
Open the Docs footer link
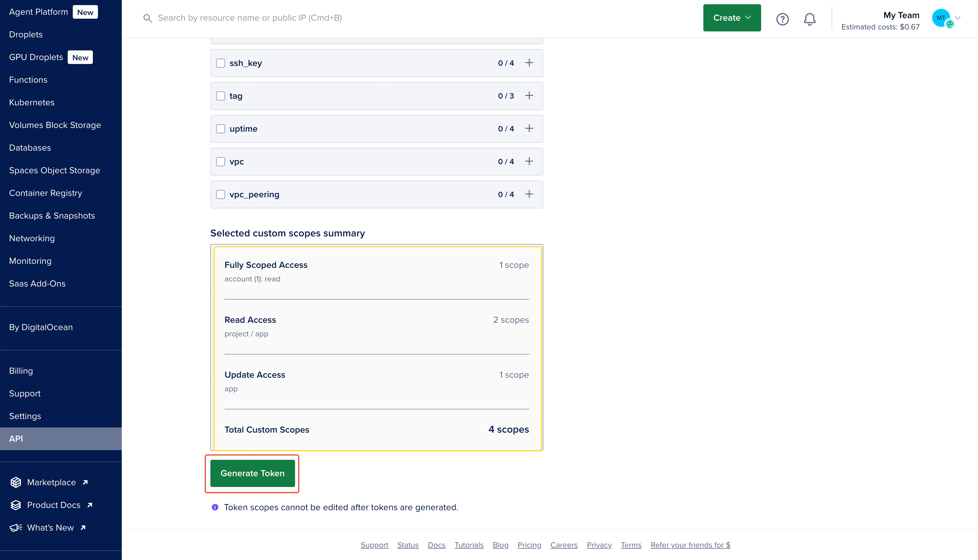pyautogui.click(x=437, y=545)
